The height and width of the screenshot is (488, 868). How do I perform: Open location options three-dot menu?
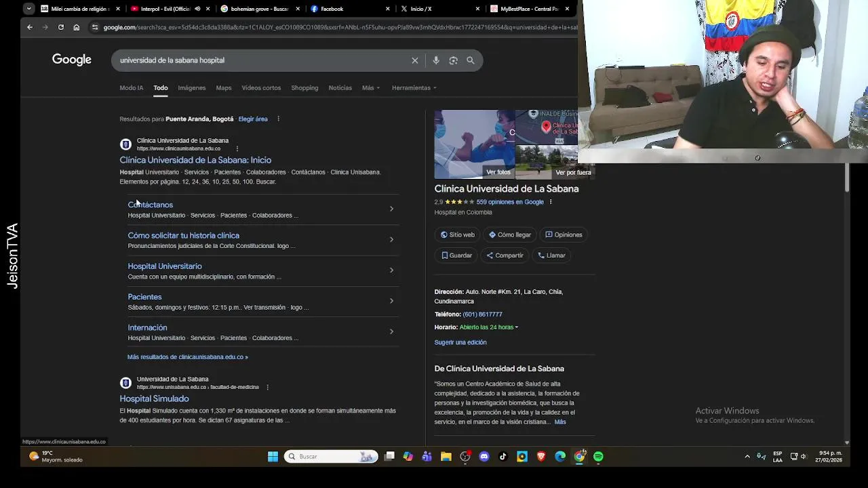coord(278,119)
